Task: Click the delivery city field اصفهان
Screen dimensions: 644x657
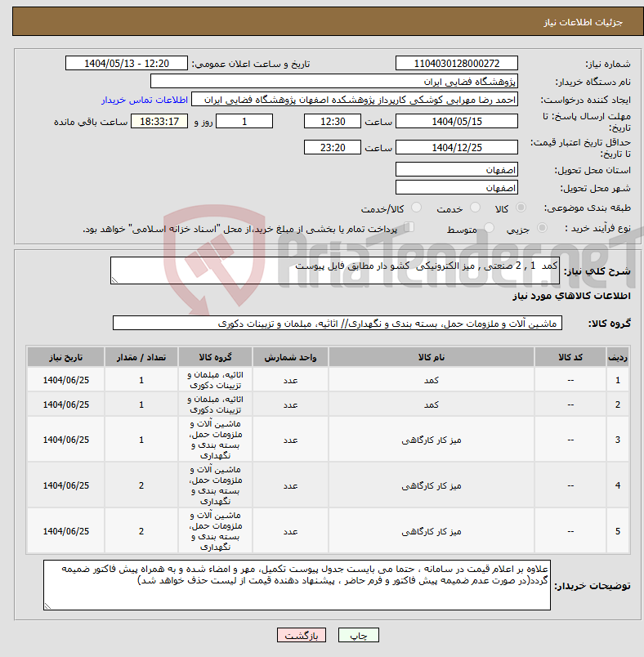Action: [x=457, y=188]
